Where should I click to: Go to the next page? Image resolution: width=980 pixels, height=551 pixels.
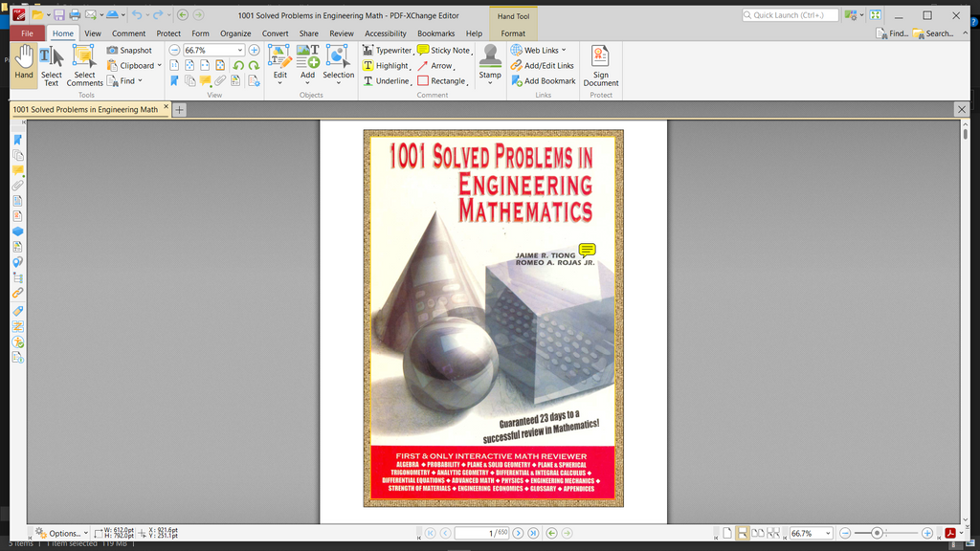point(518,533)
